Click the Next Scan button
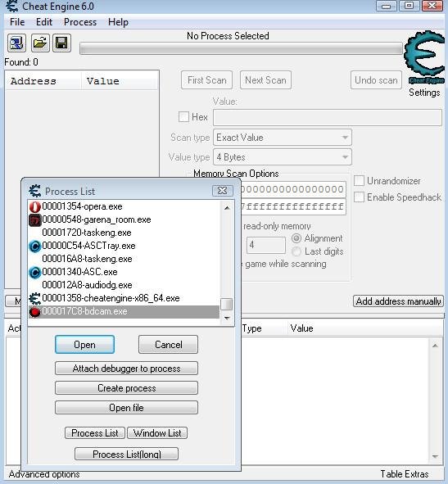Viewport: 448px width, 484px height. click(x=265, y=80)
